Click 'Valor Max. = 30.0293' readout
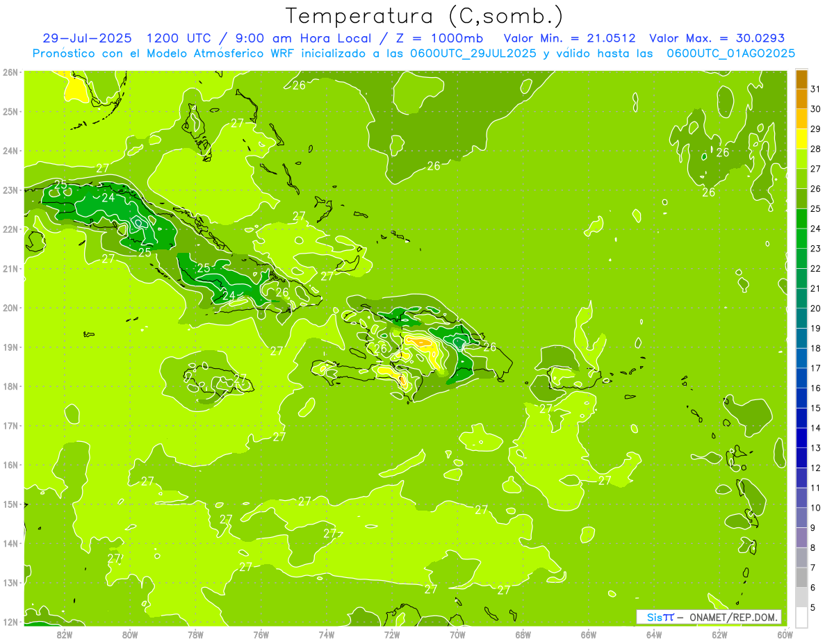 tap(717, 38)
